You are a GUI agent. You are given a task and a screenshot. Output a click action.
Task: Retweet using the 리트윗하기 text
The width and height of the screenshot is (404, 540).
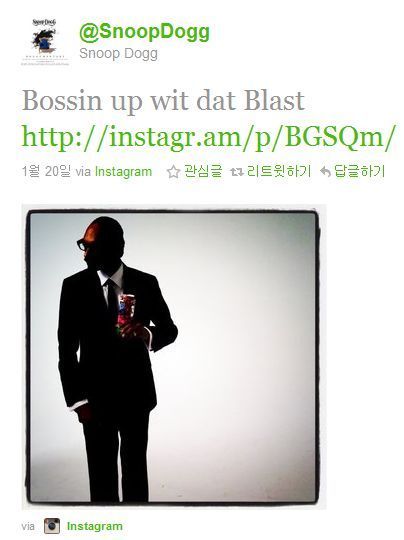click(279, 171)
